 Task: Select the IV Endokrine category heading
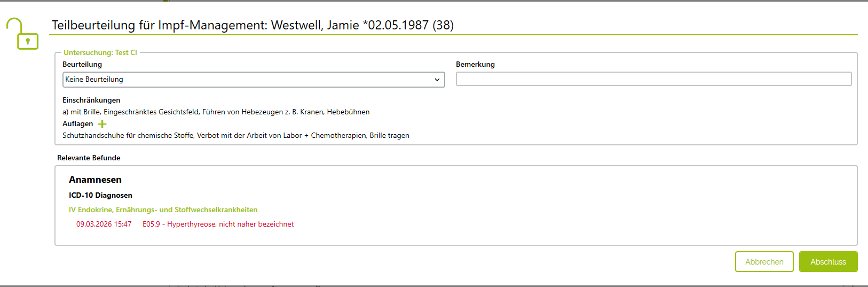tap(163, 210)
